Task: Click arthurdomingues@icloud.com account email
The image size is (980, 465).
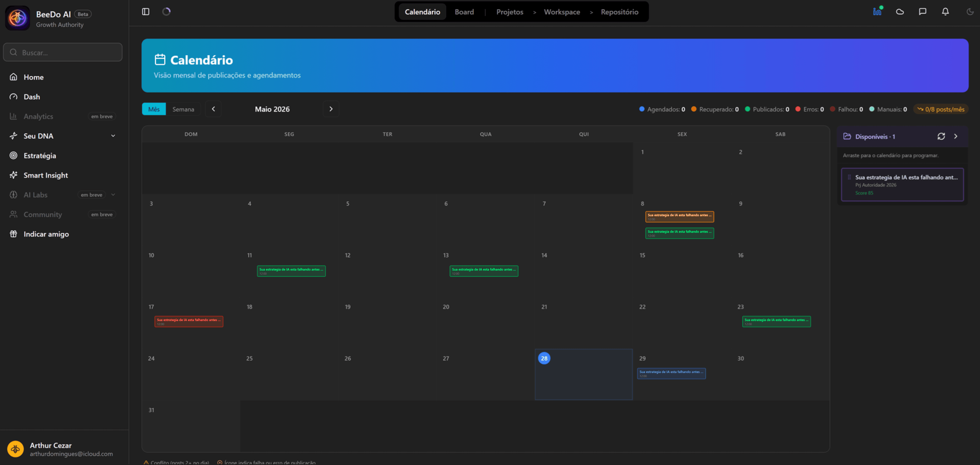Action: (x=71, y=454)
